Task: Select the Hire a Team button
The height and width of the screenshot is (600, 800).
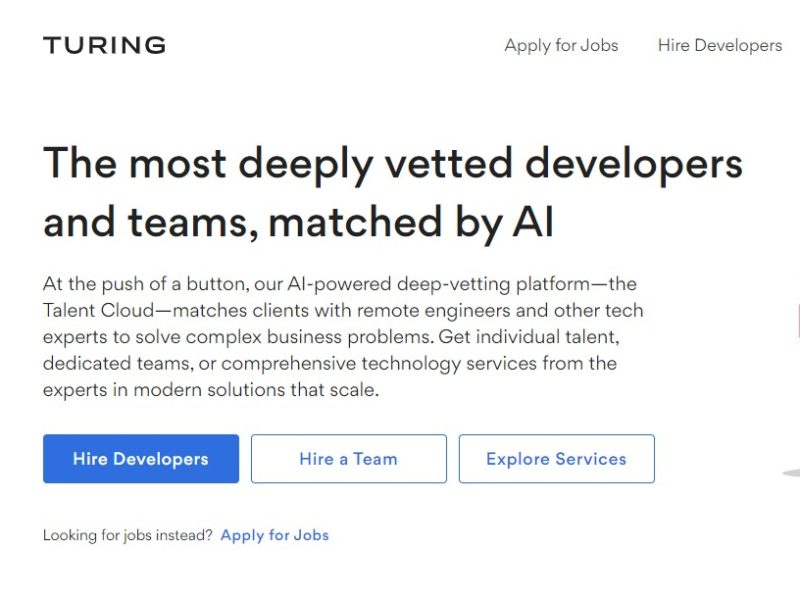Action: tap(348, 459)
